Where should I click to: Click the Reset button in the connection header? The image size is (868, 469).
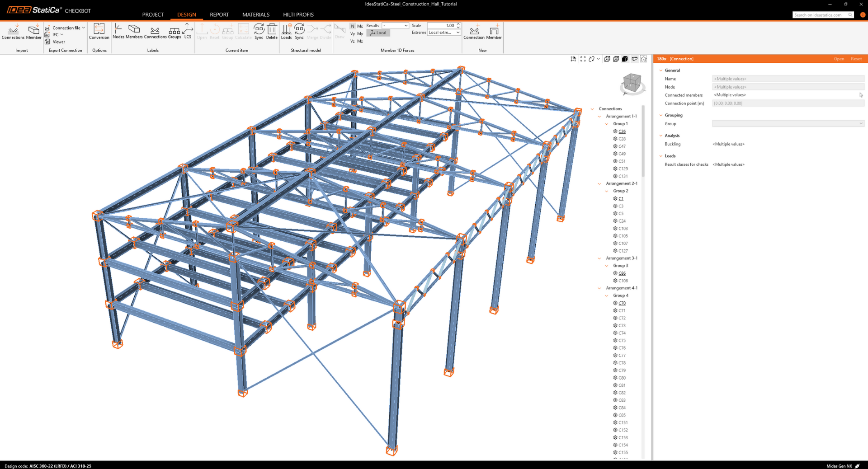coord(856,59)
